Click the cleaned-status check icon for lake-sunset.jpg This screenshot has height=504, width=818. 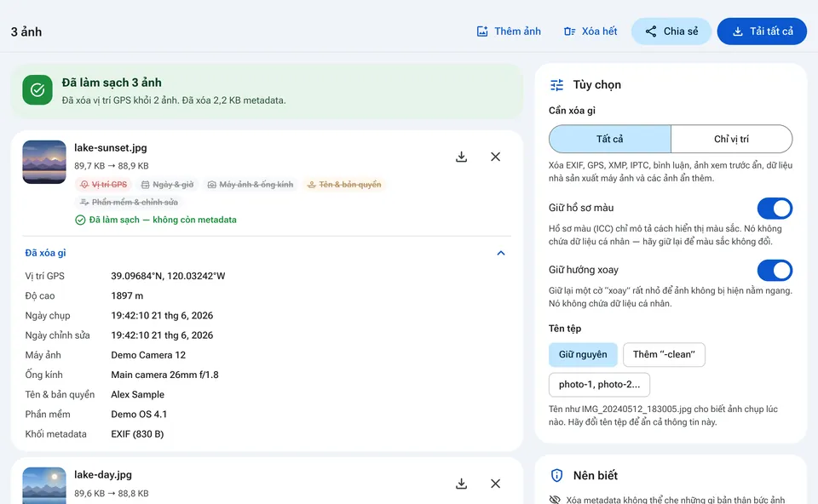(x=80, y=220)
